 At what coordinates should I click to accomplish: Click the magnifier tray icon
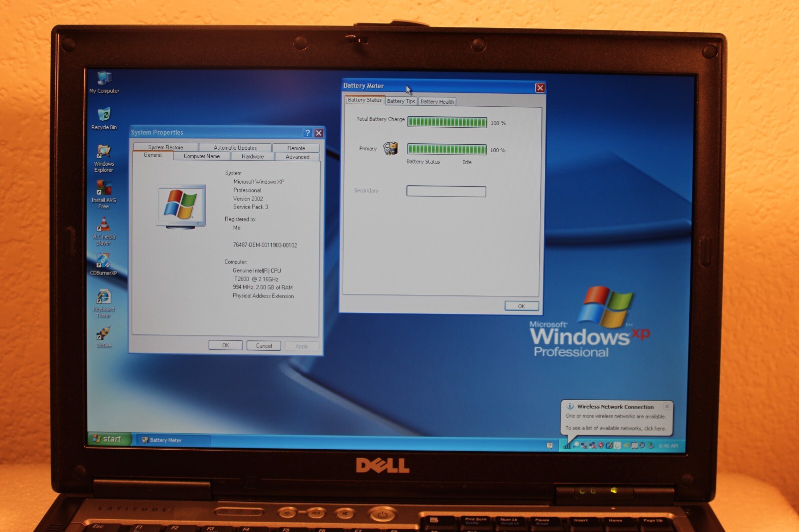(576, 445)
